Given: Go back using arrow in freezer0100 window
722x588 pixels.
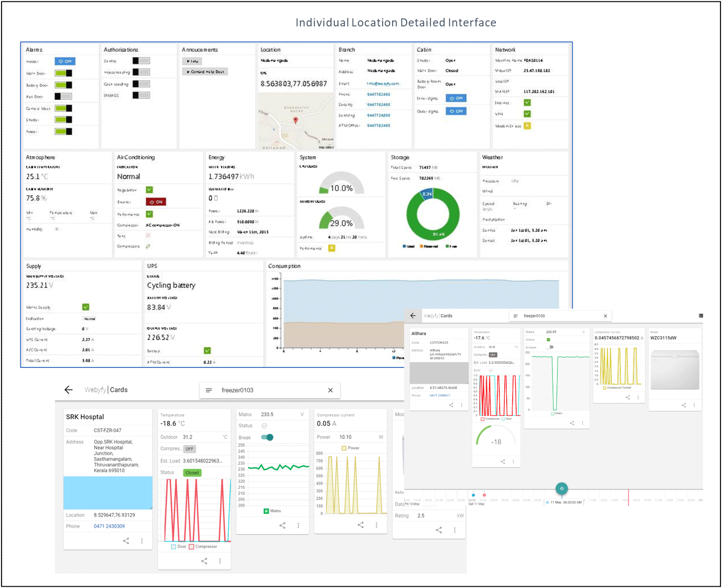Looking at the screenshot, I should [x=413, y=316].
